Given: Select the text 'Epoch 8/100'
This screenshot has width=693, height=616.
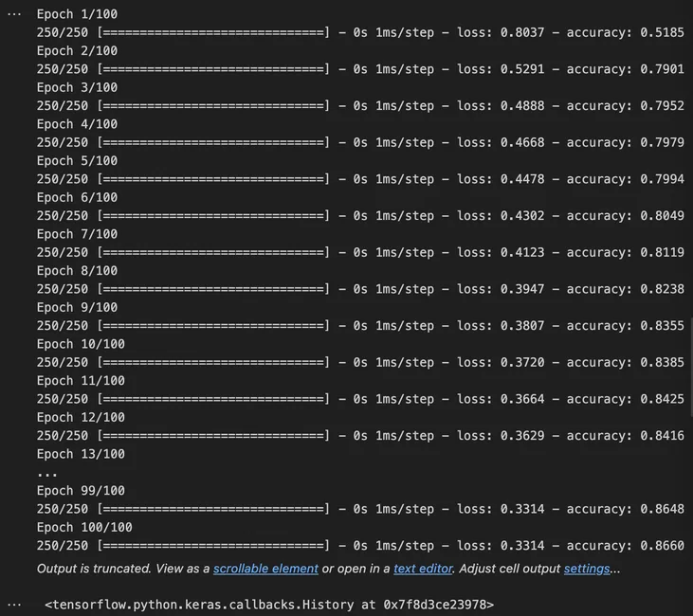Looking at the screenshot, I should [77, 271].
